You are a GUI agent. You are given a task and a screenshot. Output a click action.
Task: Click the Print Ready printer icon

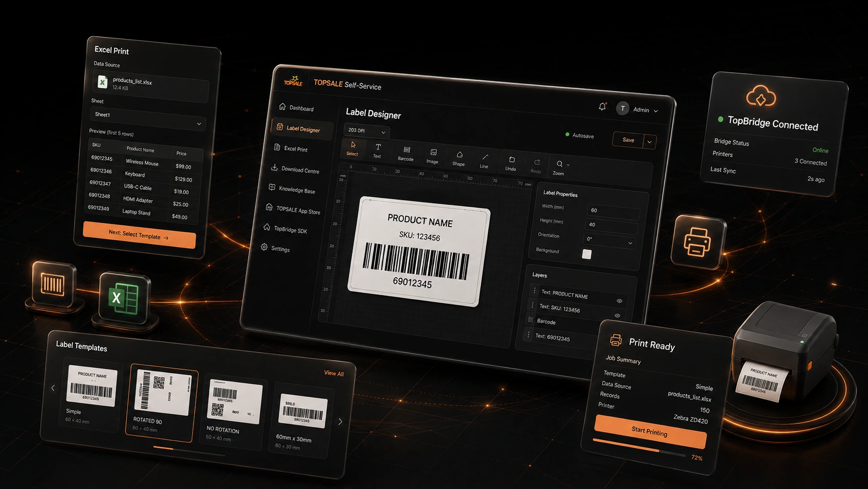pyautogui.click(x=616, y=340)
